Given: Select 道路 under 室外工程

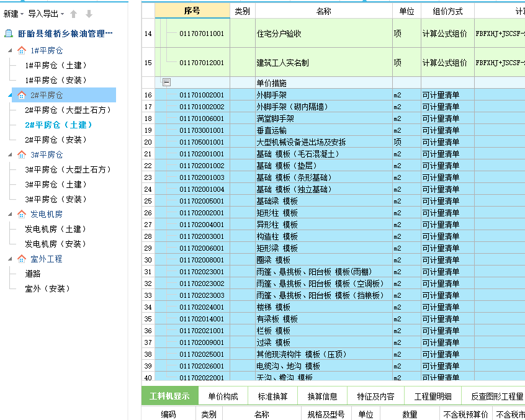Looking at the screenshot, I should 33,274.
